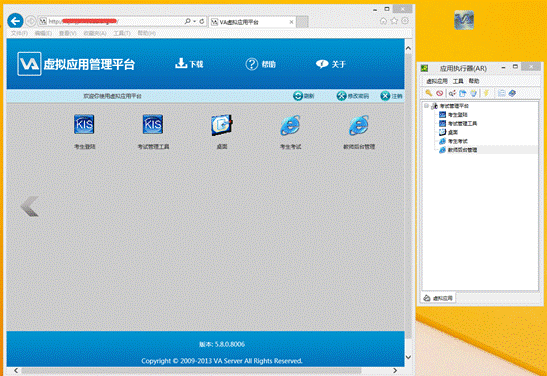547x376 pixels.
Task: Open 帮助 menu in AR window
Action: coord(474,81)
